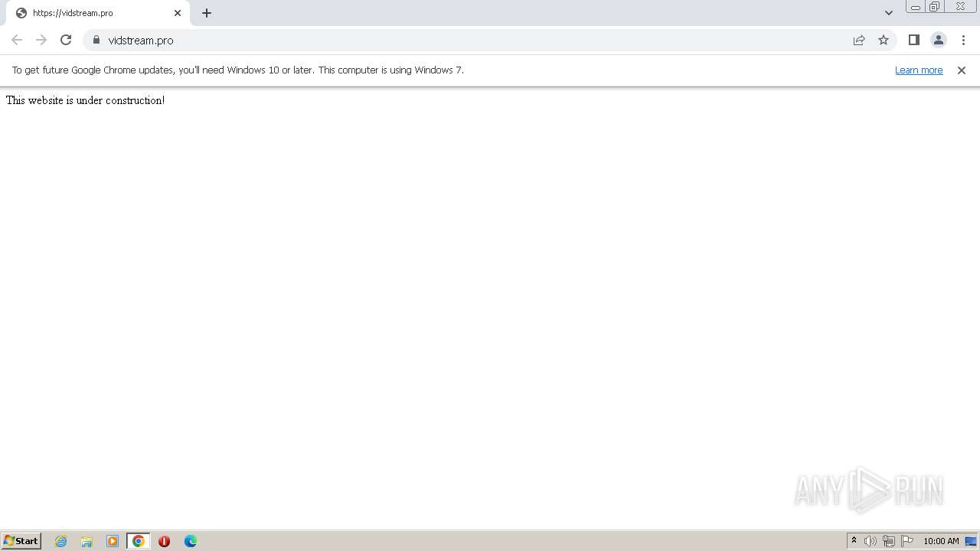Expand the tab search dropdown
This screenshot has height=551, width=980.
889,13
